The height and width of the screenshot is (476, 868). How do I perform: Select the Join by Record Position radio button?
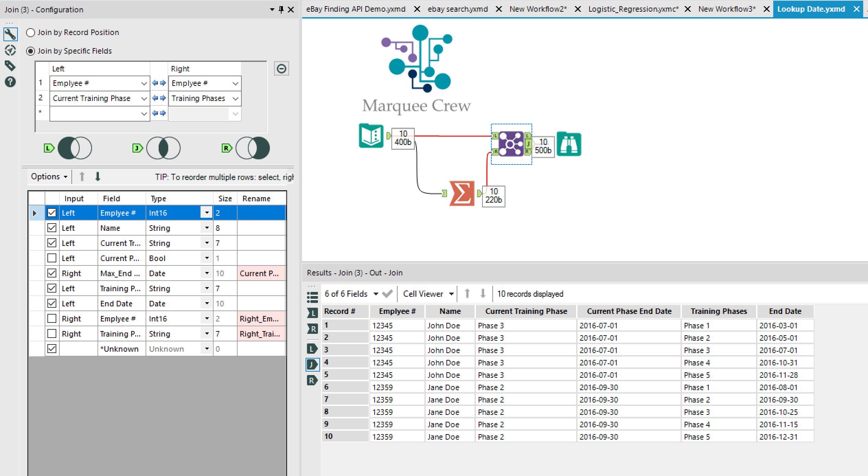[x=31, y=33]
